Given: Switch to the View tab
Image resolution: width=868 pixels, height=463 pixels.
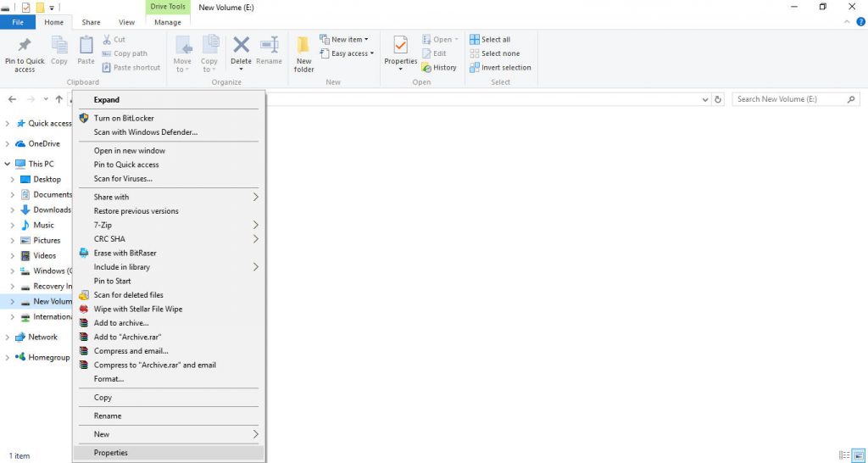Looking at the screenshot, I should tap(127, 22).
